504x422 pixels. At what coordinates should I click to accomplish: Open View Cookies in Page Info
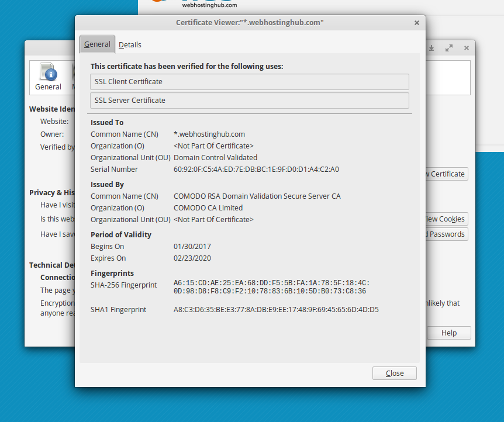coord(446,219)
